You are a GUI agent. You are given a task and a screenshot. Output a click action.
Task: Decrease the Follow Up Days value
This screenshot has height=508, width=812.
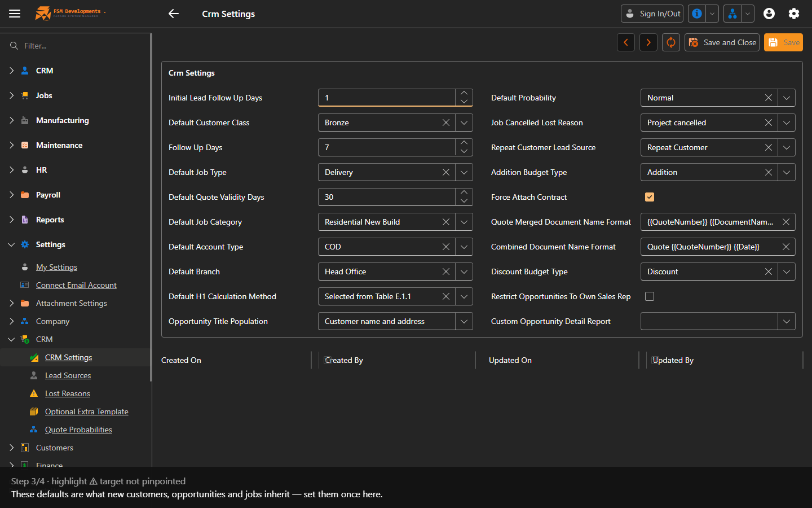464,152
